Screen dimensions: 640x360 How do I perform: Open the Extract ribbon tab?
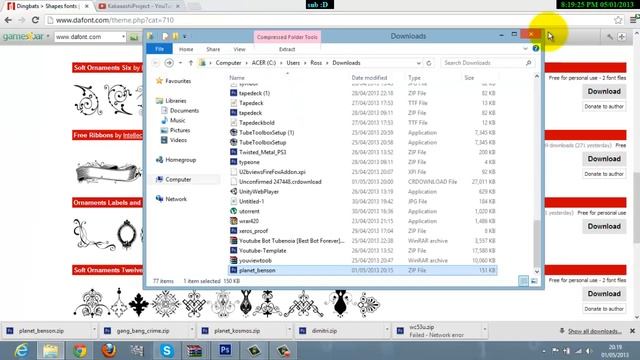pyautogui.click(x=287, y=49)
